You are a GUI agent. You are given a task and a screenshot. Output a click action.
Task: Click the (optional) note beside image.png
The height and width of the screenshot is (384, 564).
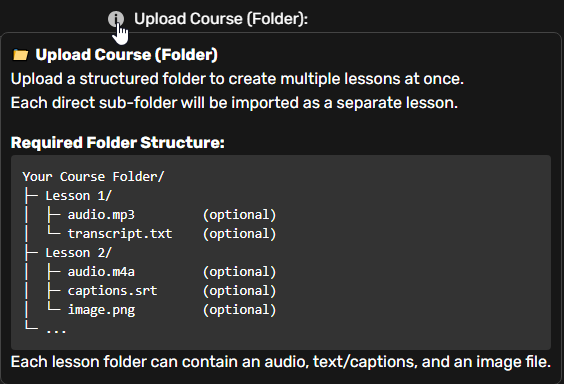pyautogui.click(x=240, y=310)
